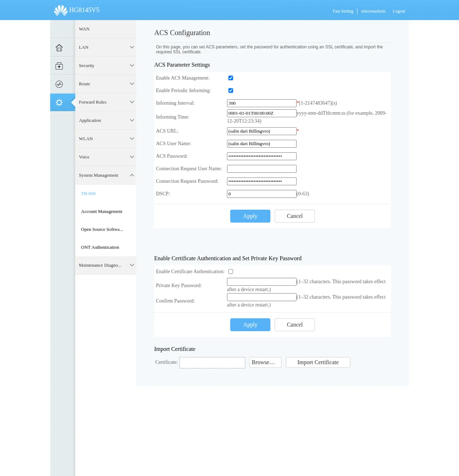The image size is (459, 476).
Task: Open ONT Authentication submenu item
Action: tap(100, 247)
